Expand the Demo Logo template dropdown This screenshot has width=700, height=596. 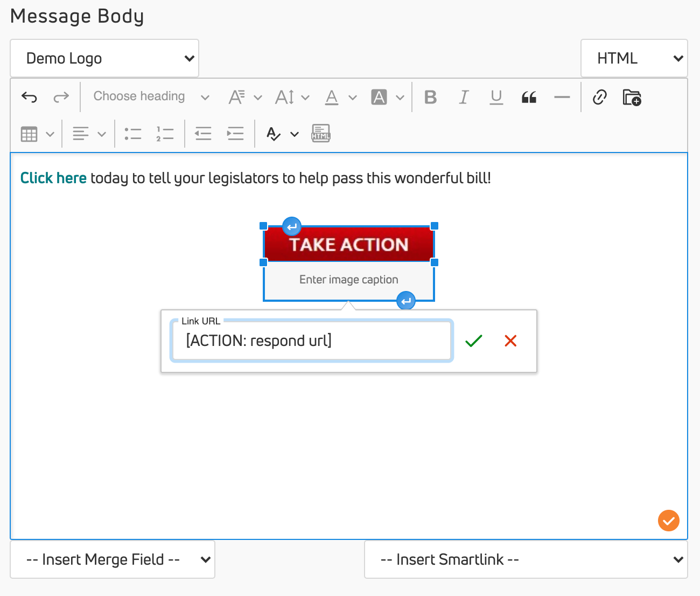[x=104, y=58]
